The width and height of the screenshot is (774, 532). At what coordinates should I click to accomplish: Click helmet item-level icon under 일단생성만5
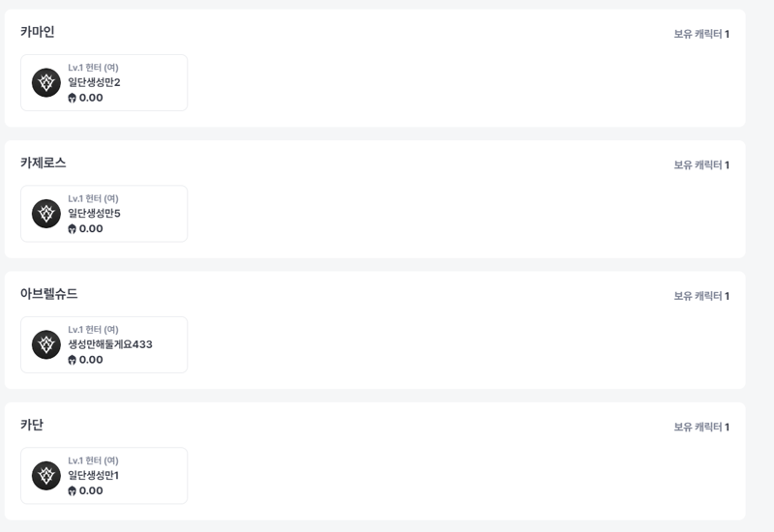[72, 229]
